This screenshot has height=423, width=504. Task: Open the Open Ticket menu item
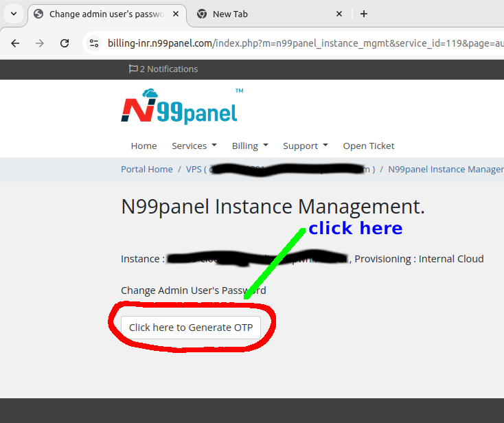369,146
